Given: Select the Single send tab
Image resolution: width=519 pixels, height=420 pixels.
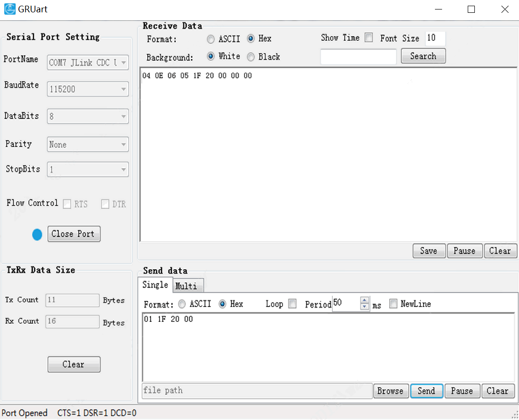Looking at the screenshot, I should [x=155, y=285].
